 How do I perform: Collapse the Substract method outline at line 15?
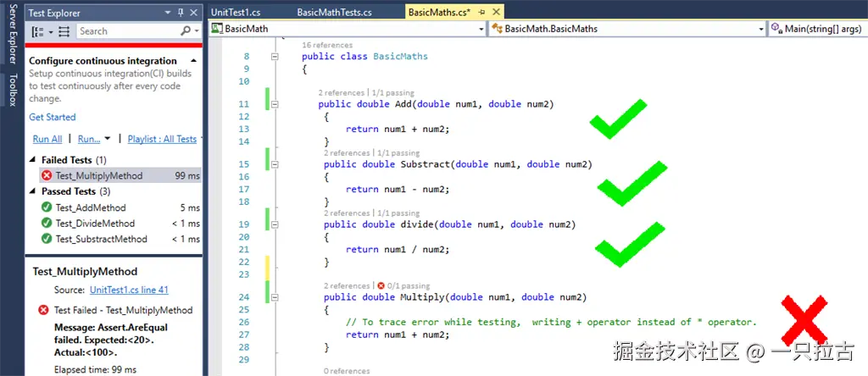(x=274, y=164)
